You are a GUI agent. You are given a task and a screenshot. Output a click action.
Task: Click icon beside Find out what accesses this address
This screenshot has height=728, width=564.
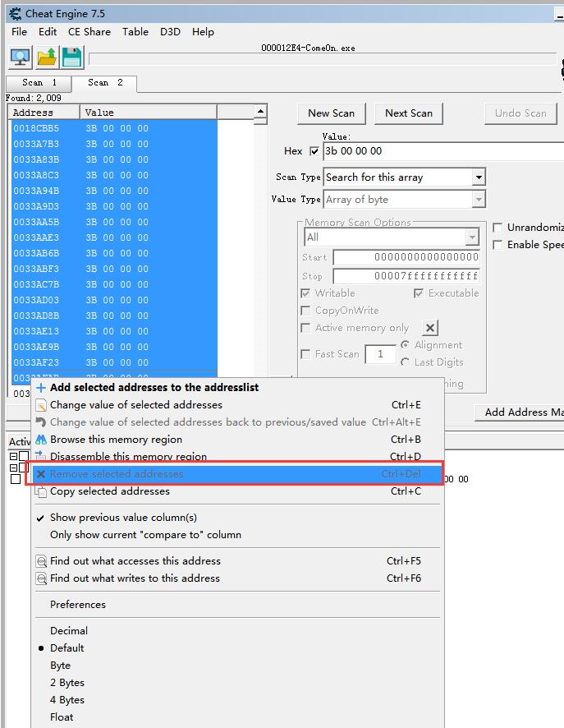(x=41, y=561)
